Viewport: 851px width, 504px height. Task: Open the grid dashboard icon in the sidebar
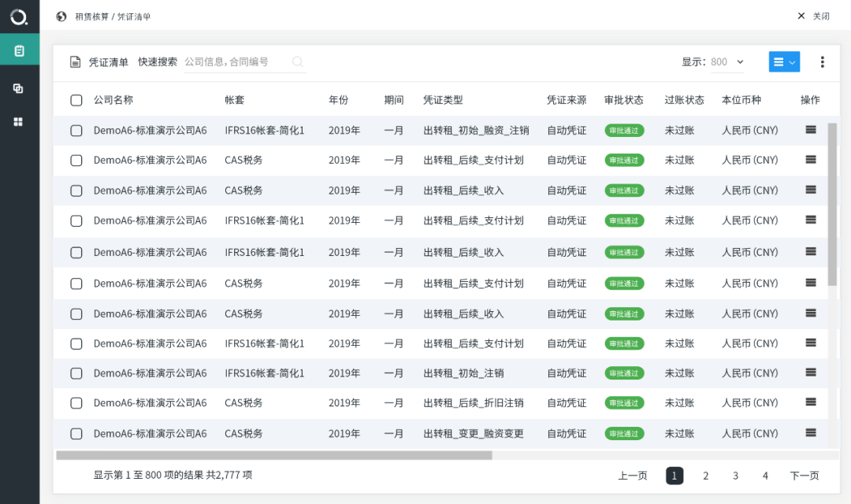point(19,122)
